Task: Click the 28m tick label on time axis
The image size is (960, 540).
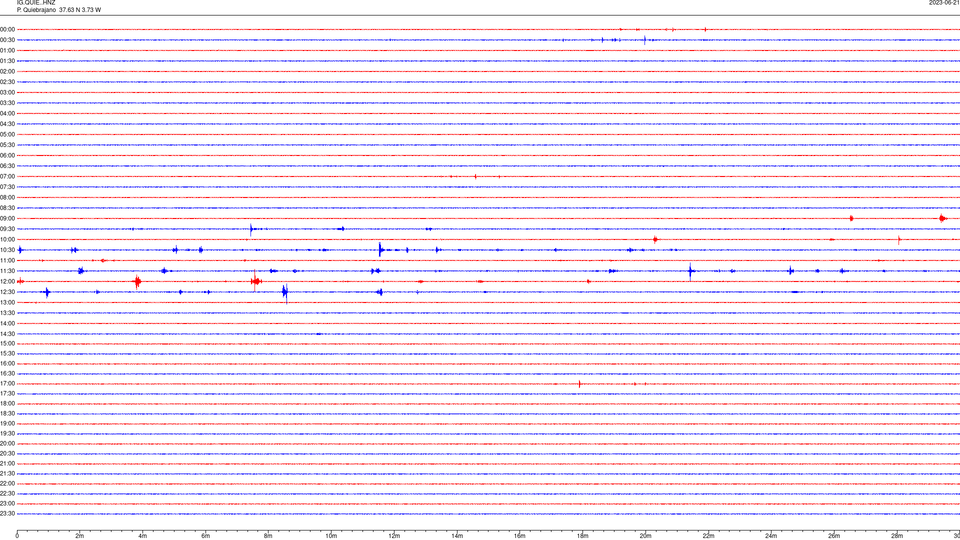Action: coord(897,536)
